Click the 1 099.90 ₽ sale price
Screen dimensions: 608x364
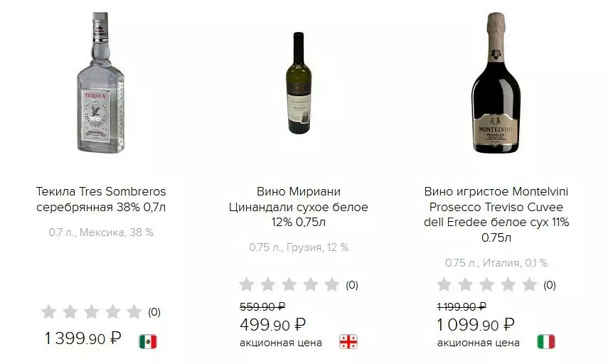[474, 325]
